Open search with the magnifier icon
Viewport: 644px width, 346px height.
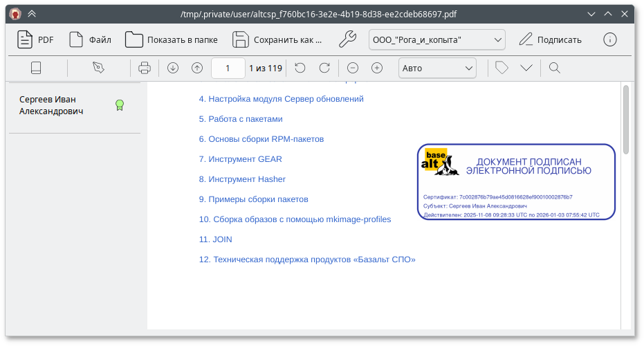click(555, 68)
